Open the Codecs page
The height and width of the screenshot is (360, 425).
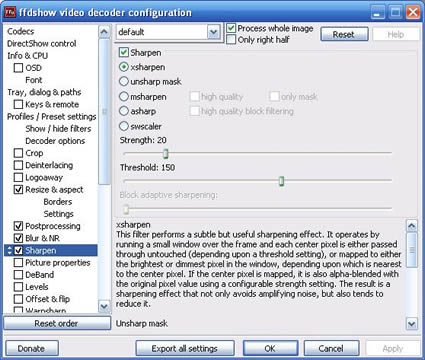coord(21,31)
